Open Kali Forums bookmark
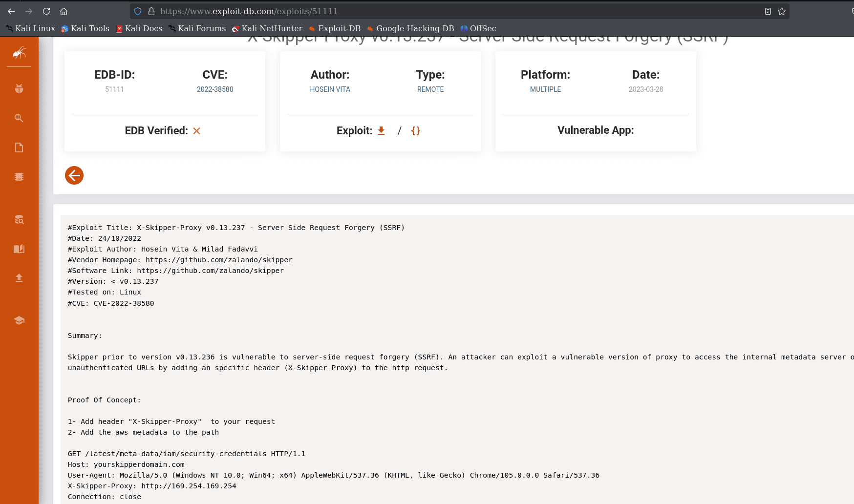854x504 pixels. (x=197, y=28)
